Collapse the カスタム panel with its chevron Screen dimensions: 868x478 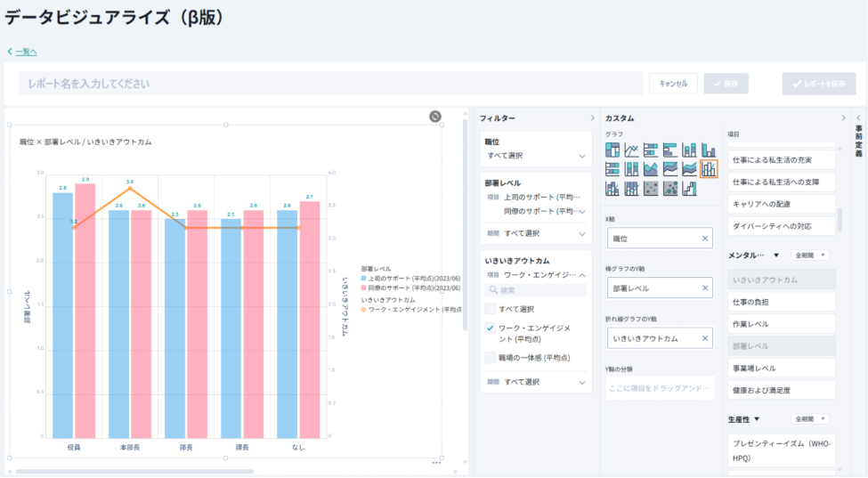pos(844,117)
